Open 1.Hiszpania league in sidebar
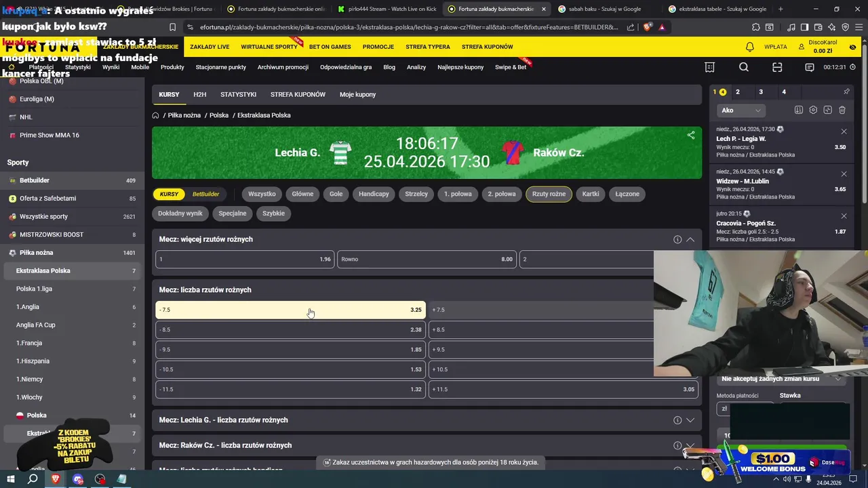 (72, 361)
